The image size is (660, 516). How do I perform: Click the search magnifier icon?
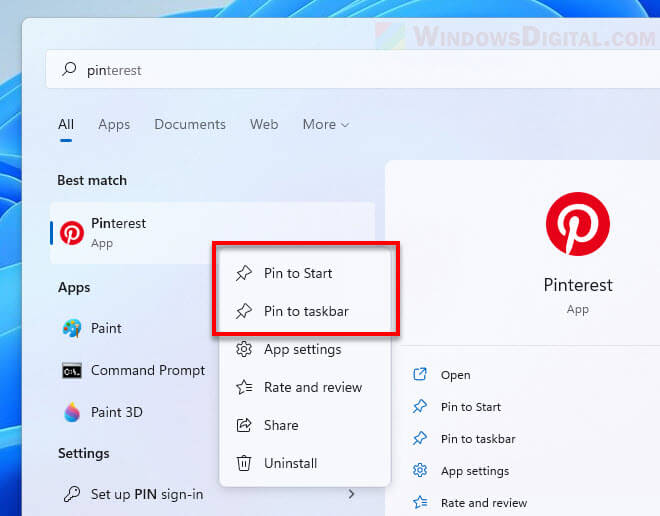69,69
